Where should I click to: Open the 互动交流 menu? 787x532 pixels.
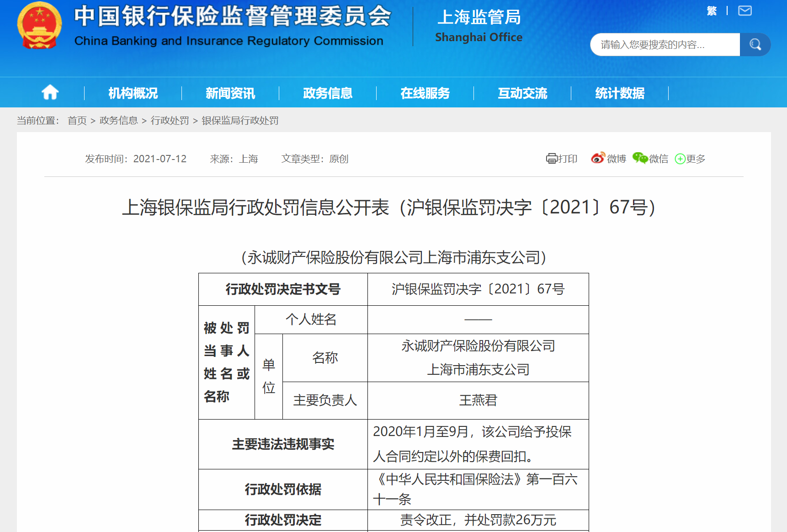522,93
